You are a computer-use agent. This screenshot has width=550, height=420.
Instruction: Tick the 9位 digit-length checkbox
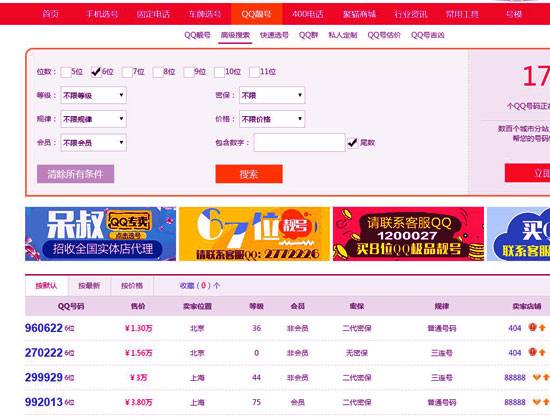pos(189,72)
